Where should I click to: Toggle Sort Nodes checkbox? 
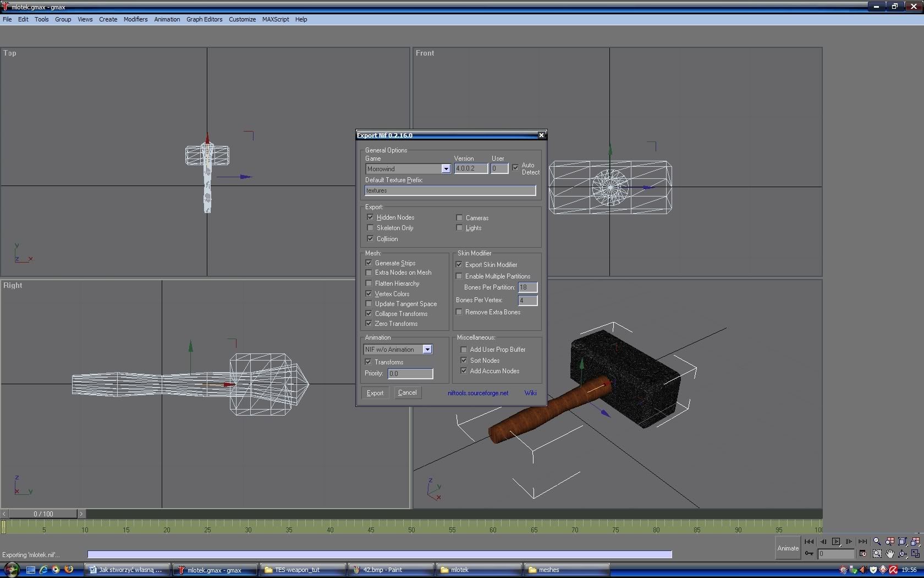[x=464, y=360]
